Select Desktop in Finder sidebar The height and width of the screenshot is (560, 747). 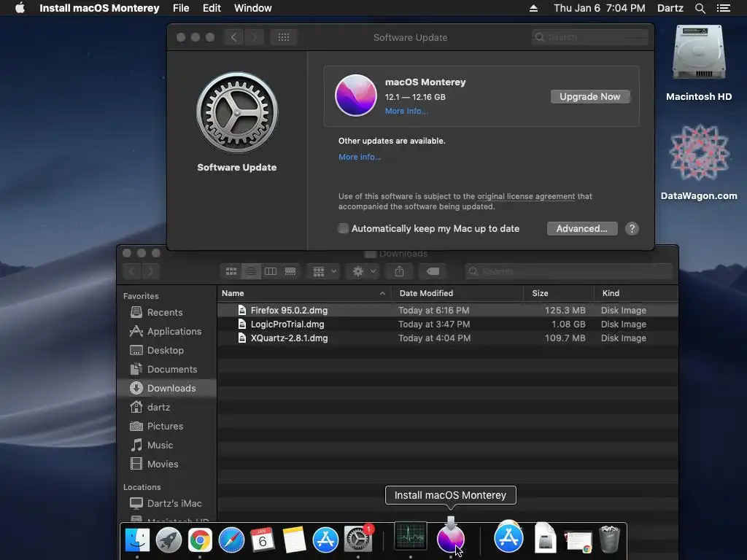pyautogui.click(x=166, y=351)
